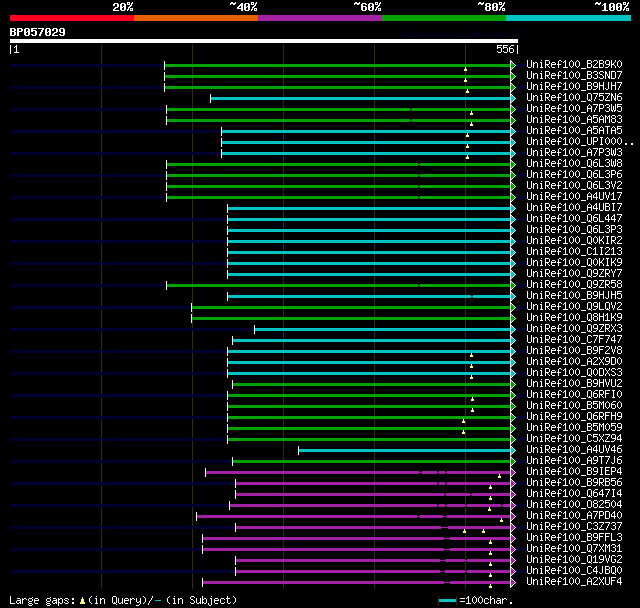Click the UniRef100_A7PD40 label
The image size is (640, 608).
point(574,516)
